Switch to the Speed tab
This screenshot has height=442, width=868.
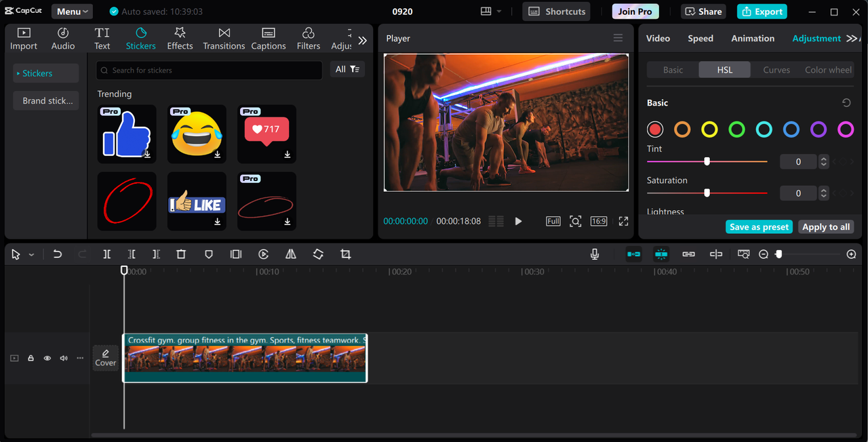(701, 38)
